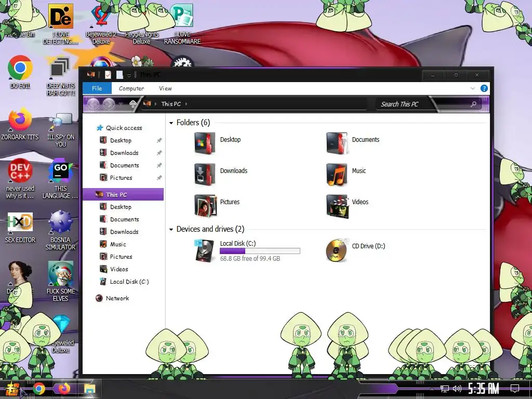
Task: Select Quick access in navigation pane
Action: 119,128
